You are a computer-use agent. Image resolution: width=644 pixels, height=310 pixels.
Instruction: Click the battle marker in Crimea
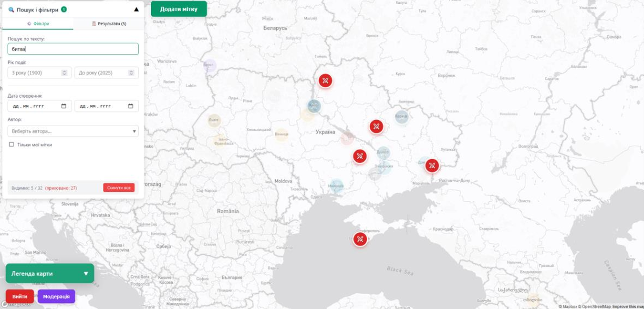[360, 239]
